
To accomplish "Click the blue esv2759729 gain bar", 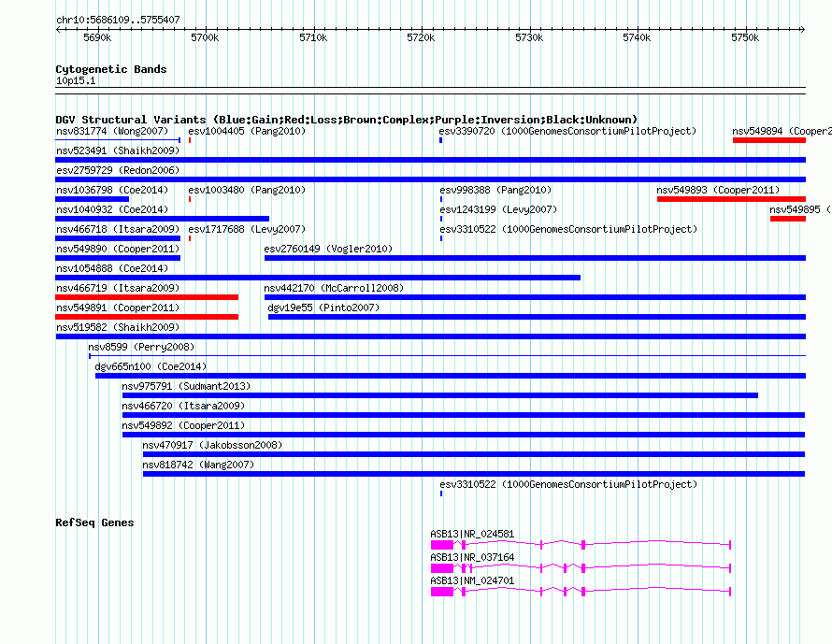I will [x=430, y=179].
